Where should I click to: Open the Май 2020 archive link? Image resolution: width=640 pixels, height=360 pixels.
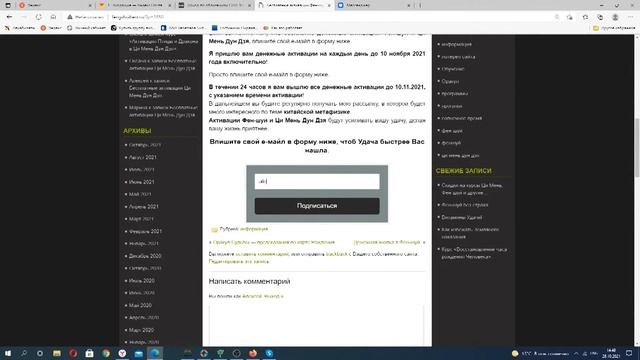click(140, 305)
